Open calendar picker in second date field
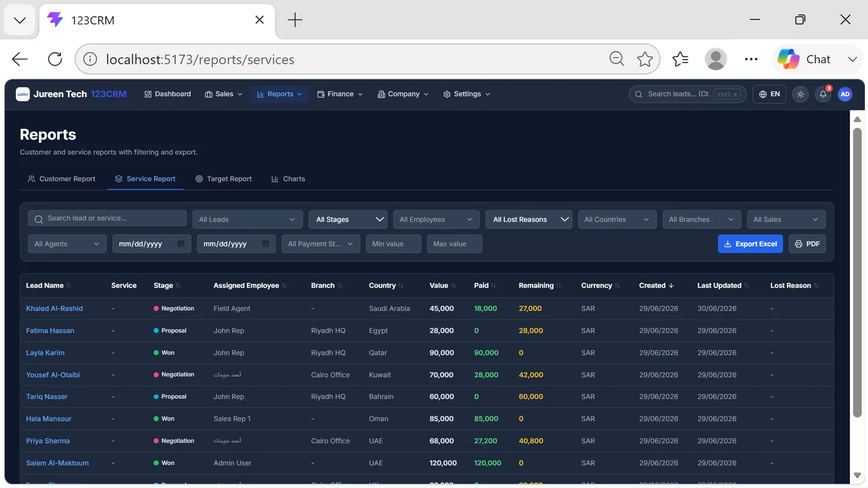The width and height of the screenshot is (868, 488). pyautogui.click(x=265, y=244)
